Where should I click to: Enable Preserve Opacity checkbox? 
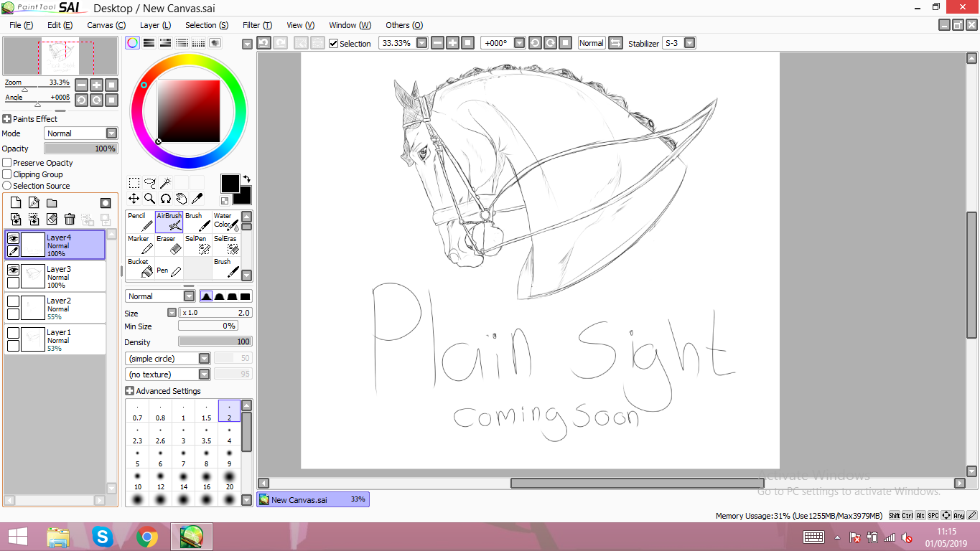[7, 163]
